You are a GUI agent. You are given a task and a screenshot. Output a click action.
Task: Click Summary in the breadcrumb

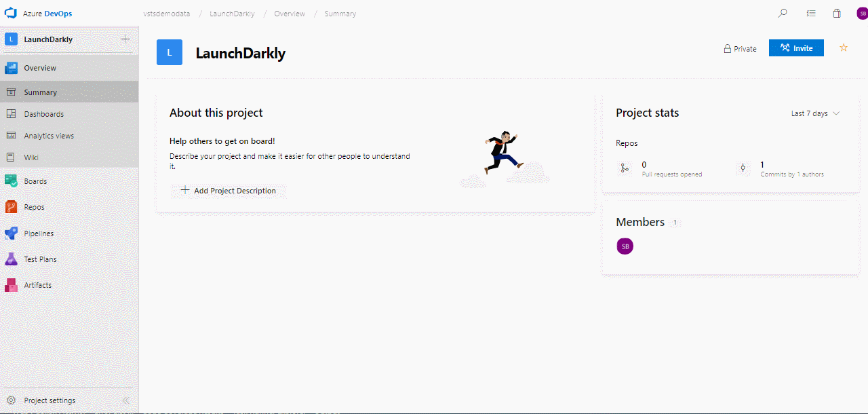(x=340, y=14)
